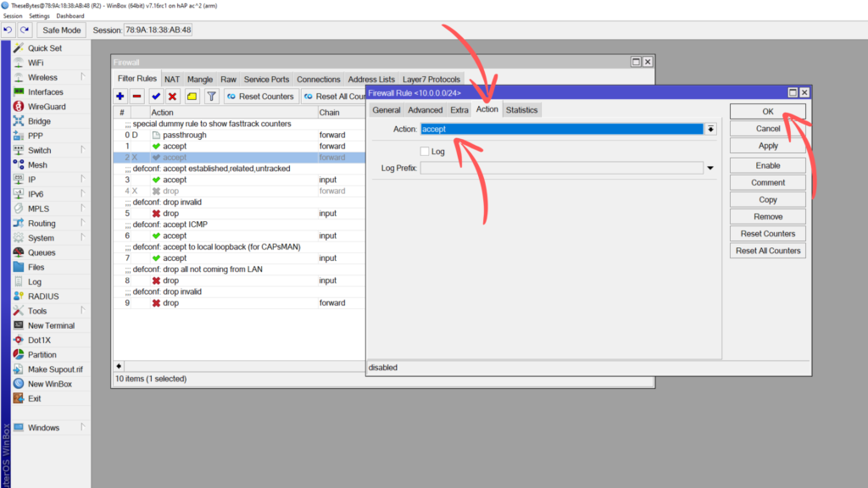868x488 pixels.
Task: Click the Action field showing accept
Action: click(x=562, y=129)
